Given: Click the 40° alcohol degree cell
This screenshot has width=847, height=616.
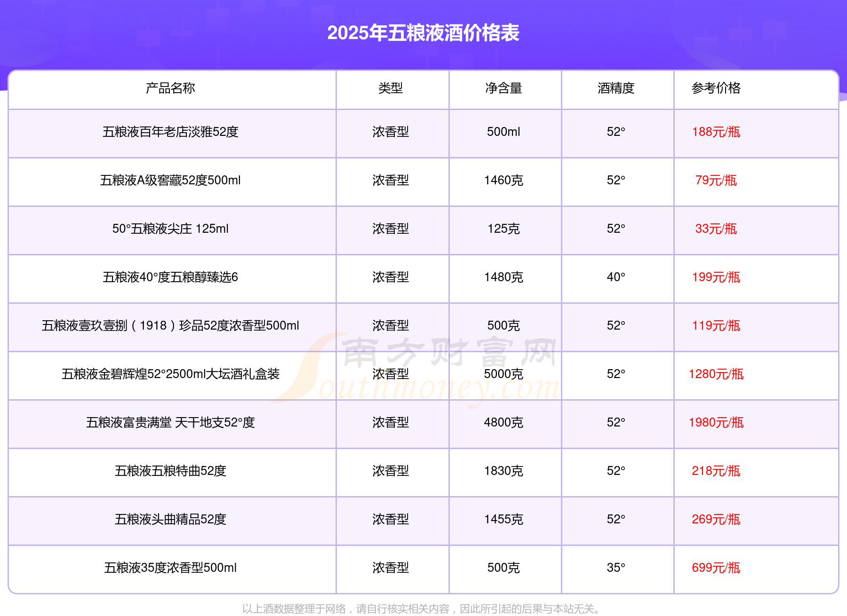Looking at the screenshot, I should 616,277.
